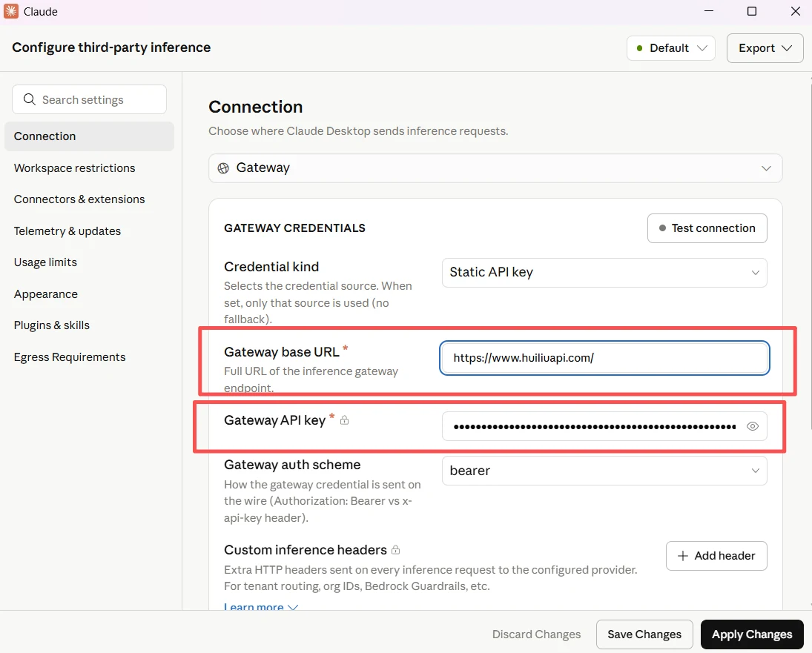Click 'Configure third-party inference' title
The image size is (812, 653).
click(111, 47)
